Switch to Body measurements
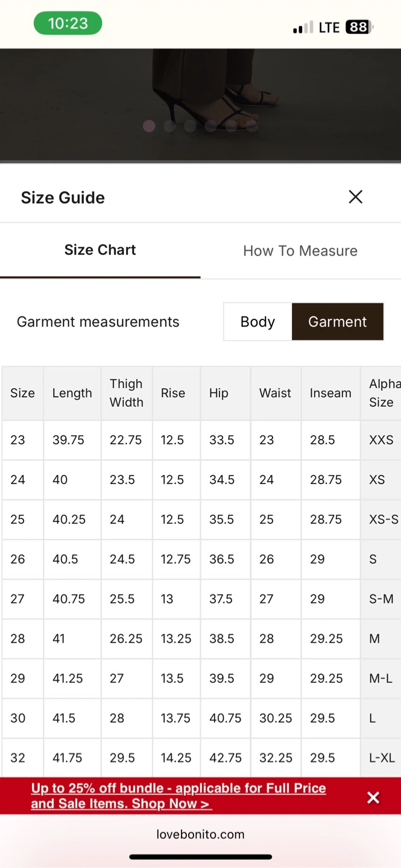Viewport: 401px width, 868px height. pyautogui.click(x=257, y=322)
